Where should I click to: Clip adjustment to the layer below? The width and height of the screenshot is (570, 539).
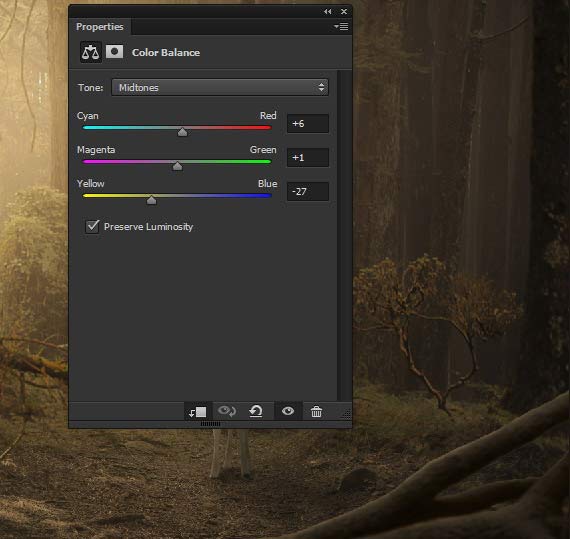(x=198, y=411)
